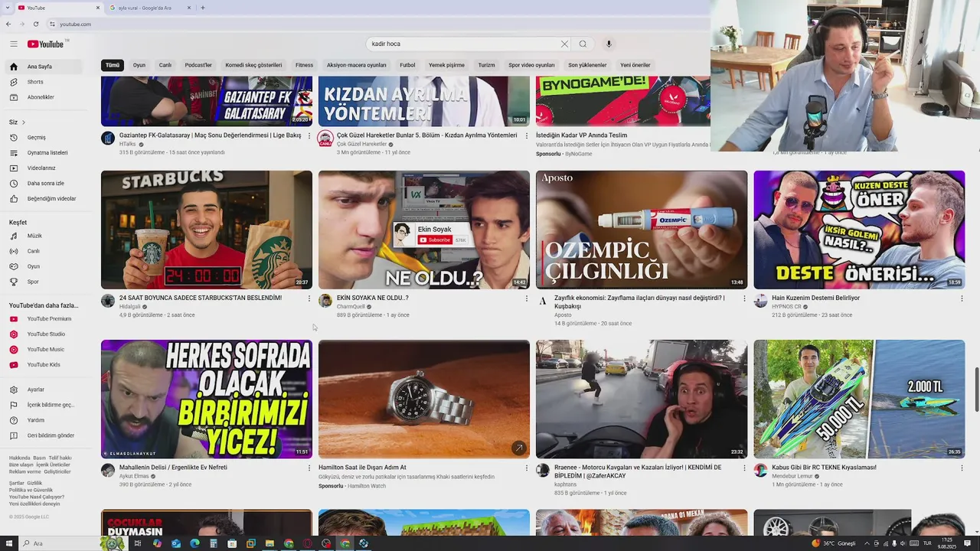Open options menu for Raenee Motorcu video
The width and height of the screenshot is (980, 551).
point(744,468)
